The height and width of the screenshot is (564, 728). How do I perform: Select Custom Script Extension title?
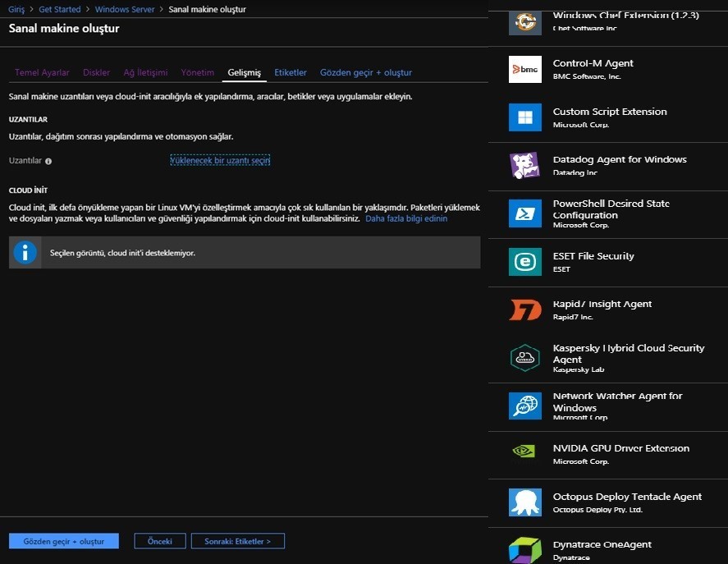click(x=610, y=112)
